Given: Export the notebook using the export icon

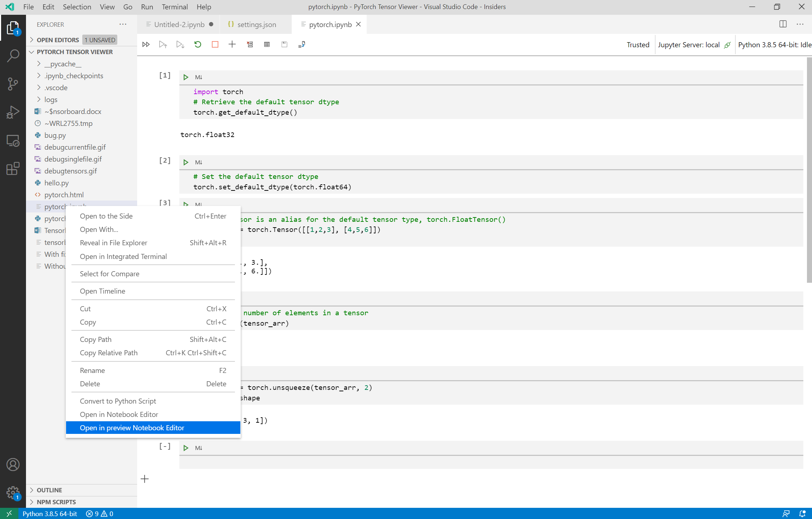Looking at the screenshot, I should (x=302, y=44).
